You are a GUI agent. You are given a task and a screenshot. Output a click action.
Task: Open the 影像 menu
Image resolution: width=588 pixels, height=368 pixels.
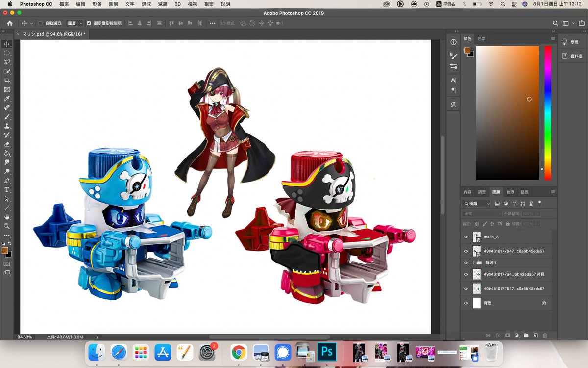pos(97,4)
